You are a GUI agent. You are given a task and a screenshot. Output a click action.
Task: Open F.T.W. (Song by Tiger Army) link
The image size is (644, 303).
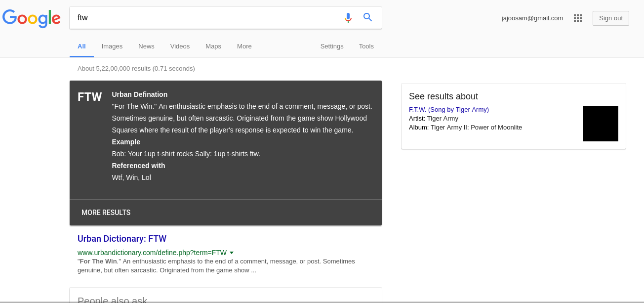[x=449, y=109]
